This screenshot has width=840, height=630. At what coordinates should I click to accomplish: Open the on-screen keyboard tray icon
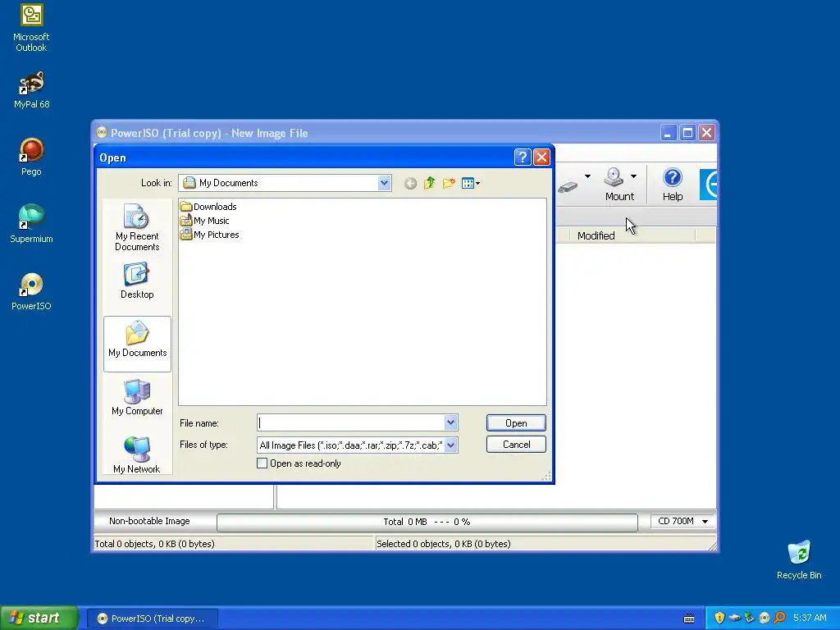[x=689, y=619]
